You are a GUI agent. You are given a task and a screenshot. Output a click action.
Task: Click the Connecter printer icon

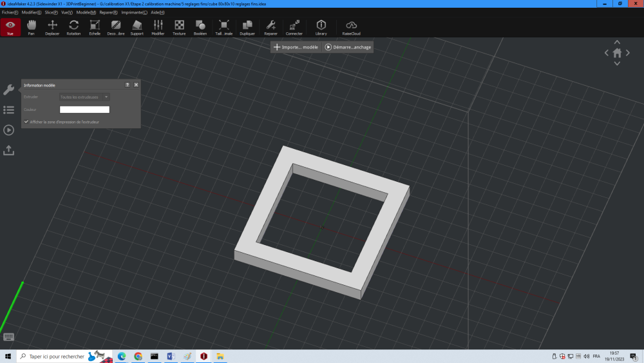point(294,28)
